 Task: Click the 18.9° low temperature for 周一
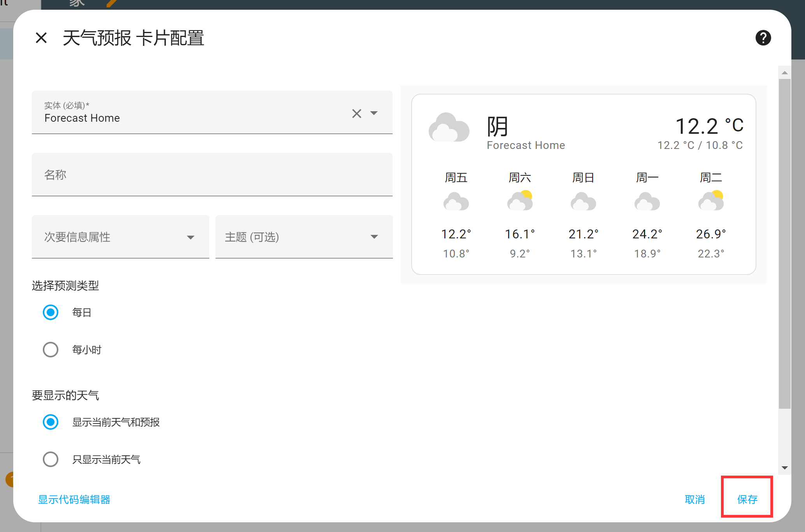[647, 254]
